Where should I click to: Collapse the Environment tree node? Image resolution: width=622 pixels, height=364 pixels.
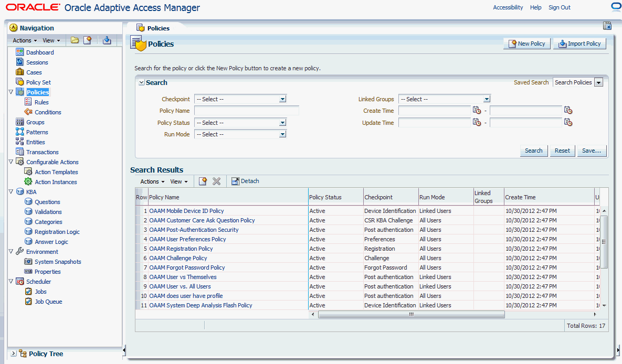click(x=11, y=251)
